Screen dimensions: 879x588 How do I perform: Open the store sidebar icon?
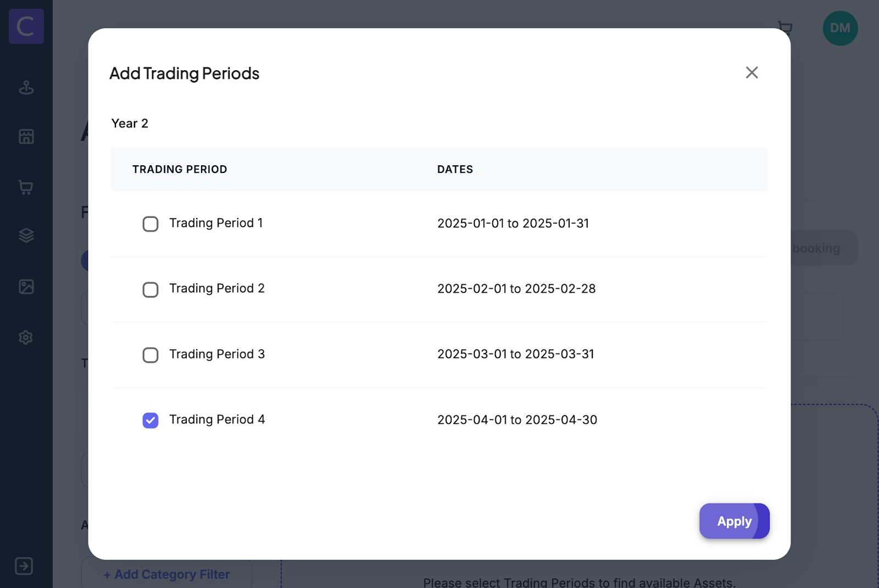coord(26,136)
